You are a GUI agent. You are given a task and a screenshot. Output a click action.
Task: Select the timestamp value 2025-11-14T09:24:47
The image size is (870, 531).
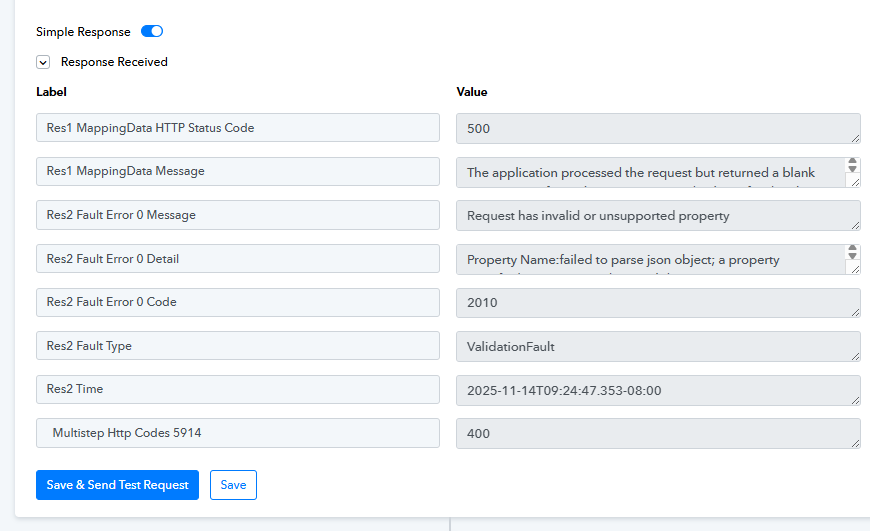[x=657, y=390]
